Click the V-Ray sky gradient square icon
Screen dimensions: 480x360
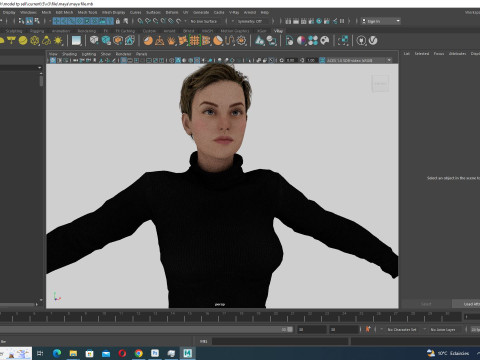pos(76,41)
